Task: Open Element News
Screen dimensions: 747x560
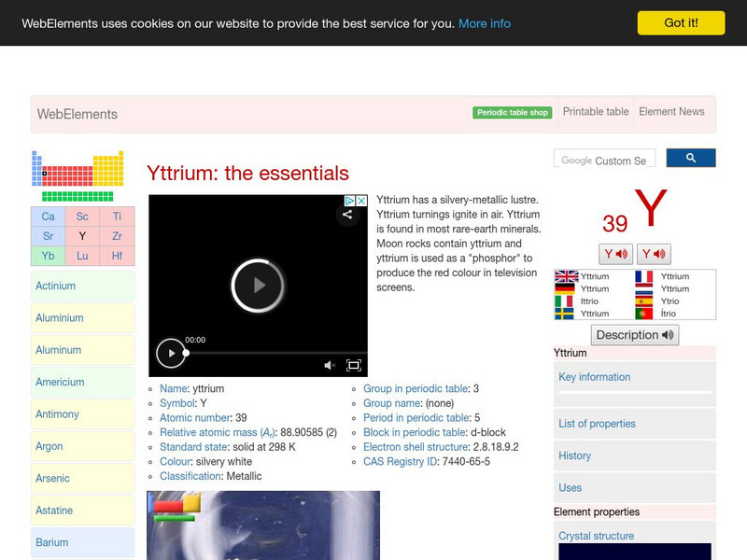Action: [x=671, y=111]
